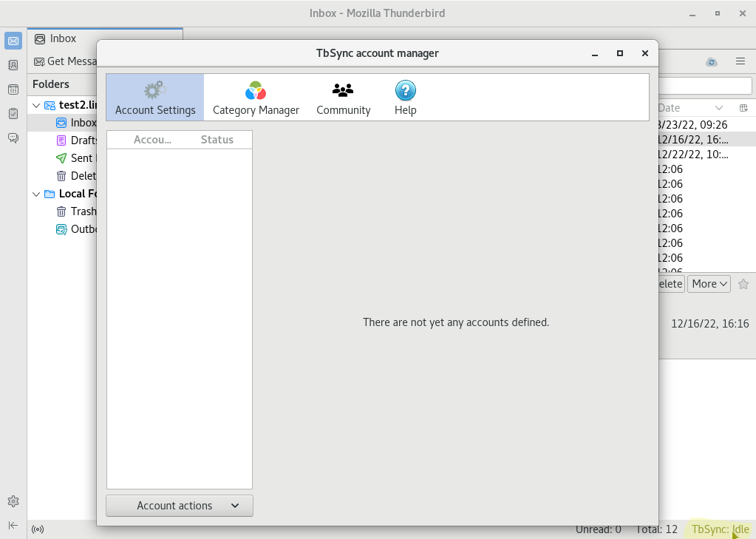Minimize the TbSync account manager window
Image resolution: width=756 pixels, height=539 pixels.
[x=595, y=53]
